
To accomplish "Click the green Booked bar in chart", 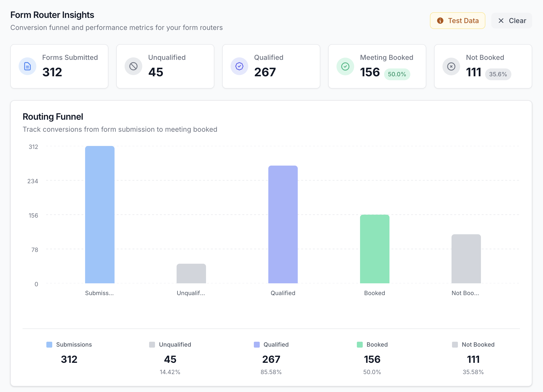I will pyautogui.click(x=375, y=249).
